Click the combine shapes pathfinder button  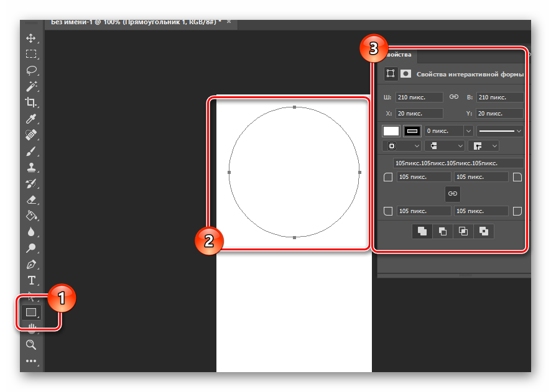[x=422, y=231]
